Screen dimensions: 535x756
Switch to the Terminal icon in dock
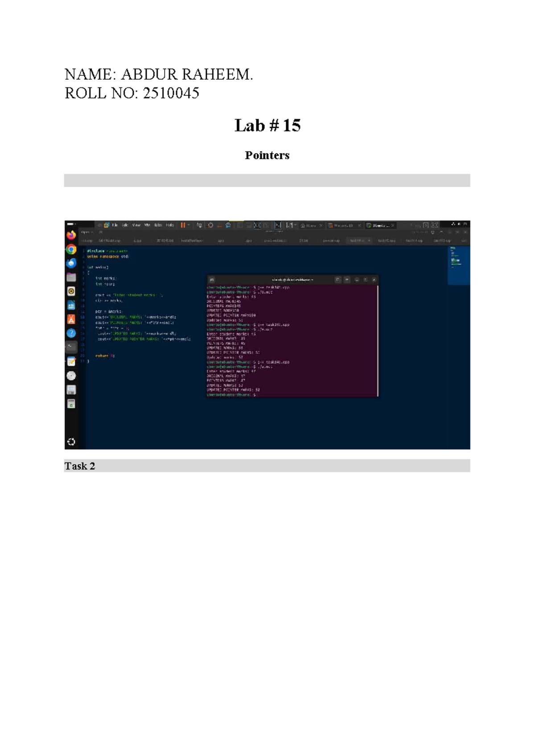71,347
